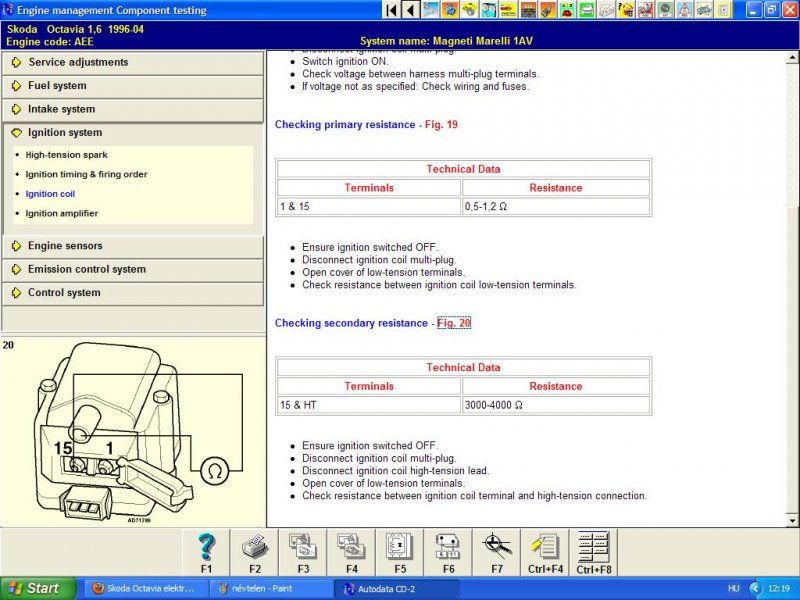The height and width of the screenshot is (600, 800).
Task: Click 'Engine code: AEE' text
Action: point(50,41)
